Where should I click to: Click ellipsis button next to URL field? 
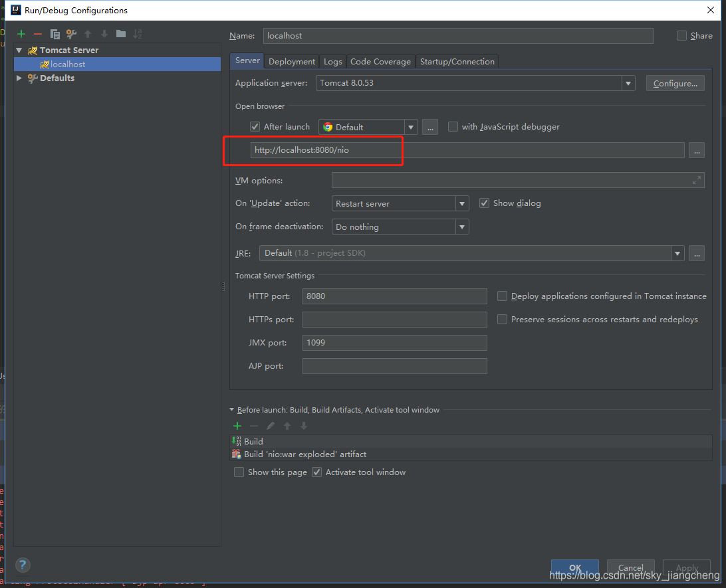coord(697,150)
